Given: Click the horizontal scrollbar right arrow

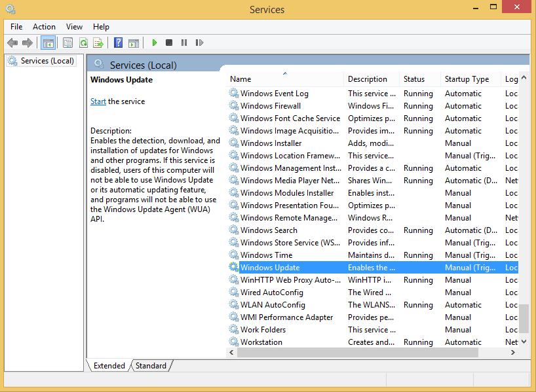Looking at the screenshot, I should click(512, 352).
